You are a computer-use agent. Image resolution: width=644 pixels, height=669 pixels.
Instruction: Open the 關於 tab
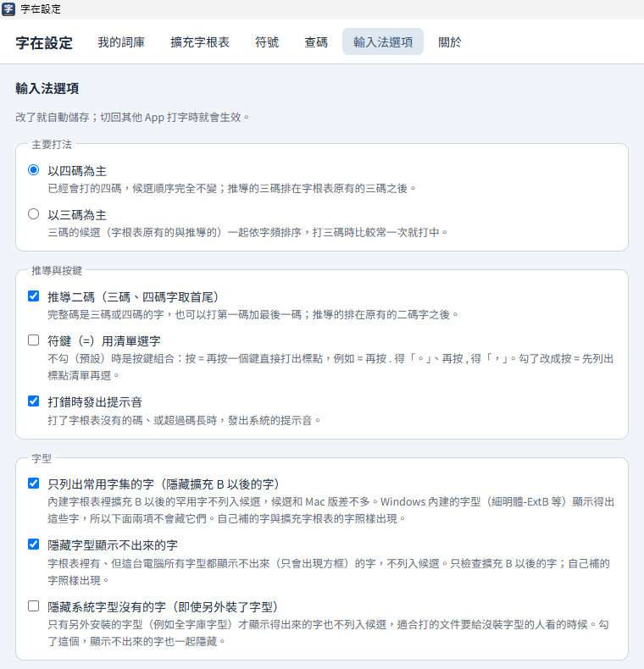[x=450, y=41]
